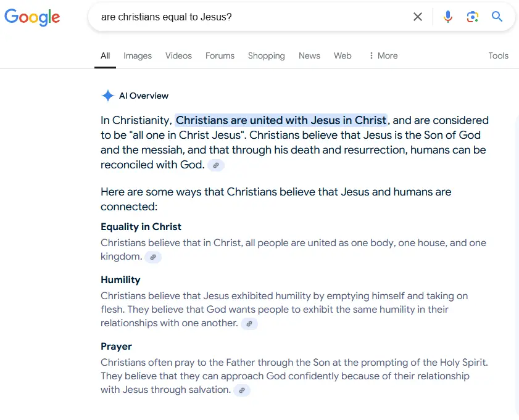Image resolution: width=519 pixels, height=420 pixels.
Task: Open source link after 'one kingdom'
Action: (153, 257)
